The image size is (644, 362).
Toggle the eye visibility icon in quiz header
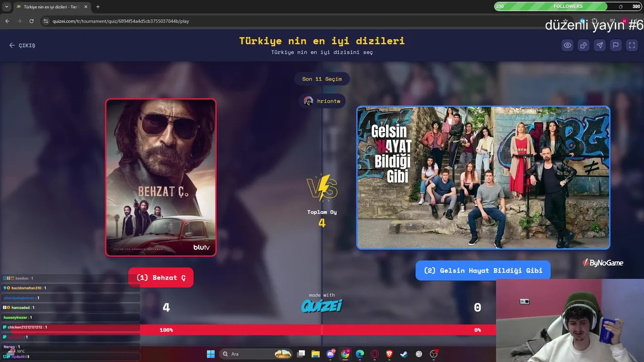tap(568, 45)
